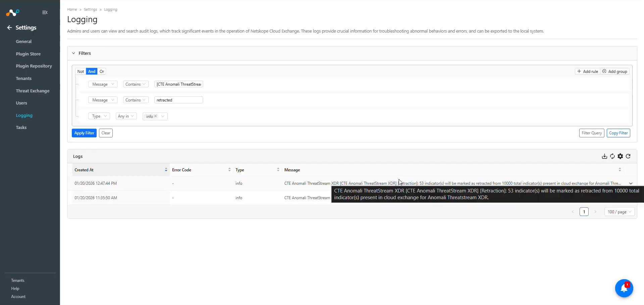Click the Apply Filter button

[84, 133]
